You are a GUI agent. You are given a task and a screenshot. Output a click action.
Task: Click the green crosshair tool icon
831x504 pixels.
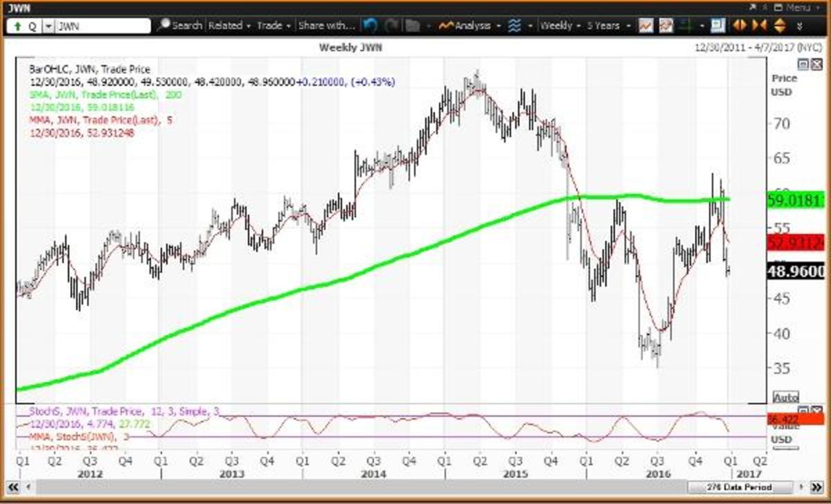pos(687,26)
